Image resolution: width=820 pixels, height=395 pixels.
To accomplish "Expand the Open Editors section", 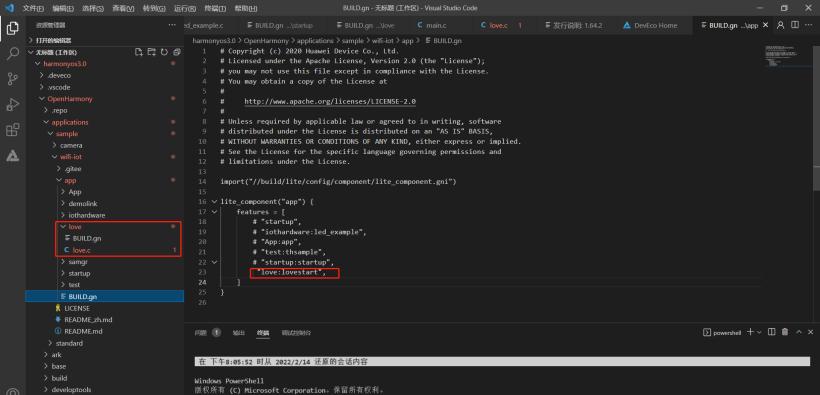I will point(105,40).
